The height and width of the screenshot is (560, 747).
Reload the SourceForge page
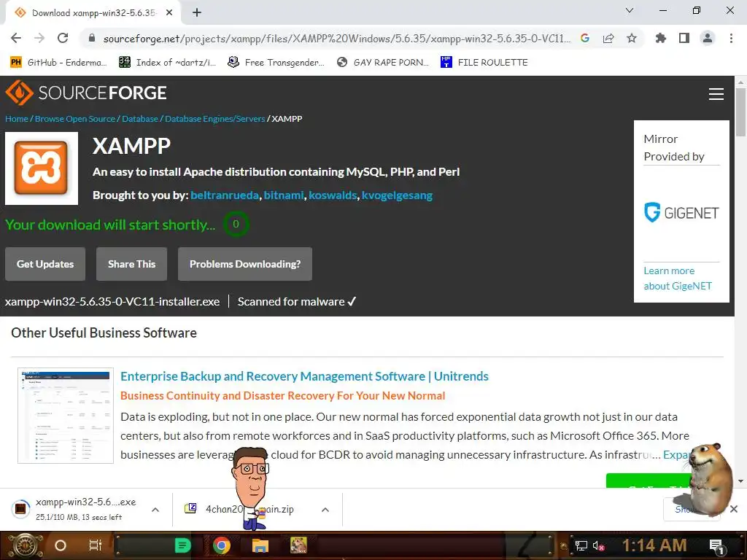pos(63,38)
